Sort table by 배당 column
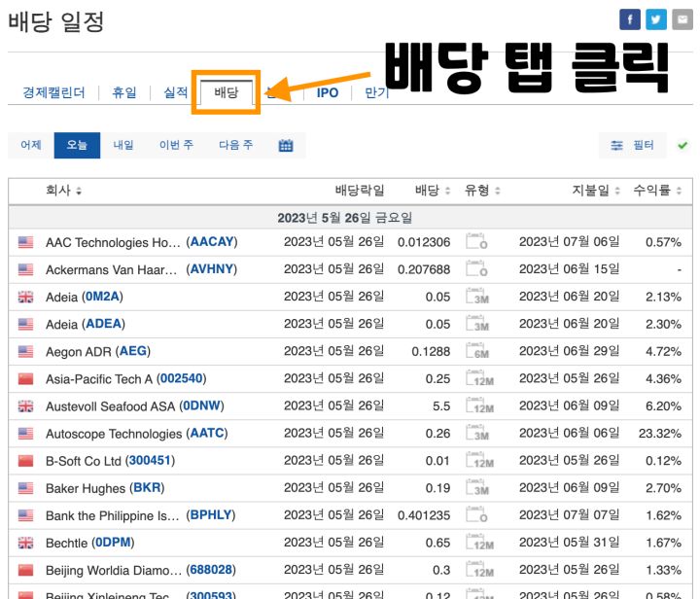Screen dimensions: 700x599 (x=432, y=191)
